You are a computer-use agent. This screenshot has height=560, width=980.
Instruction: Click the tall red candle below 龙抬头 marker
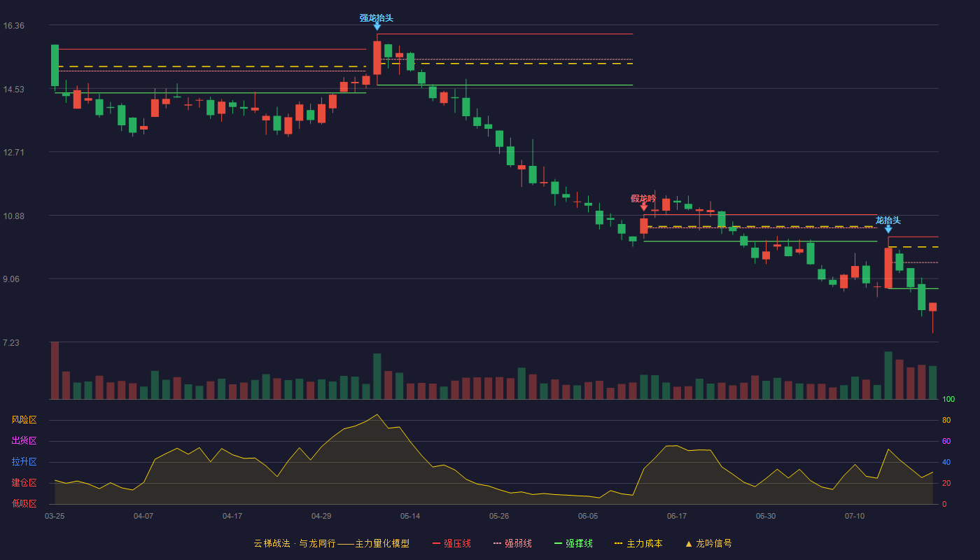coord(888,268)
